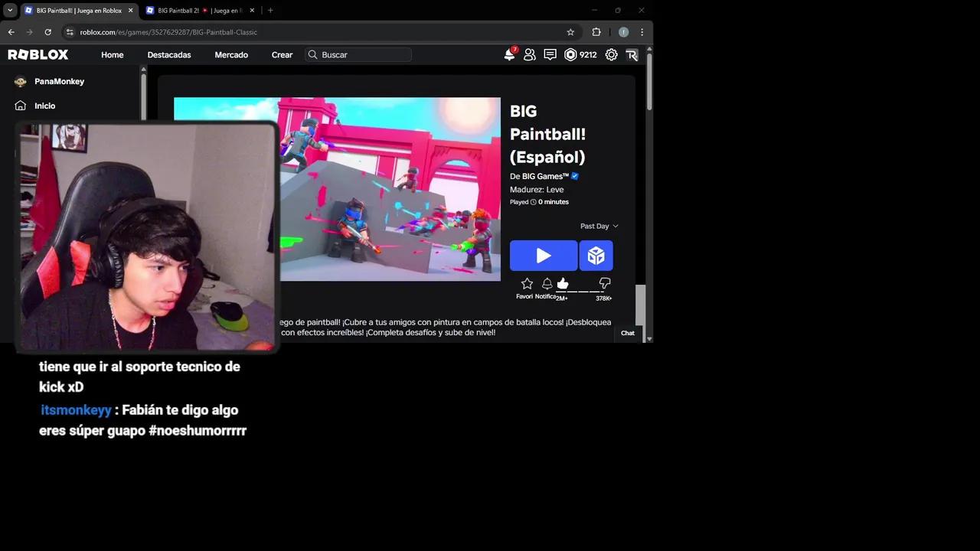This screenshot has height=551, width=980.
Task: Click the Inicio home icon in sidebar
Action: [20, 106]
